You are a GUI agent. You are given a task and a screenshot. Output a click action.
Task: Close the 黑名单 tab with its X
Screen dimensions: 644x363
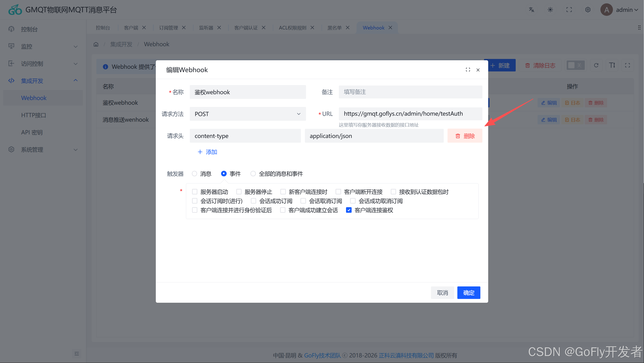coord(348,28)
